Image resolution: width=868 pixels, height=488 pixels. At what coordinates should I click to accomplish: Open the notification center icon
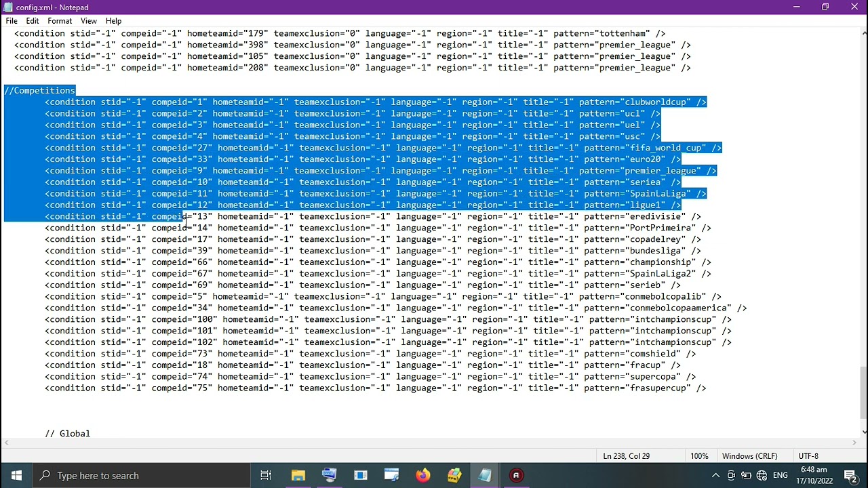[x=851, y=475]
